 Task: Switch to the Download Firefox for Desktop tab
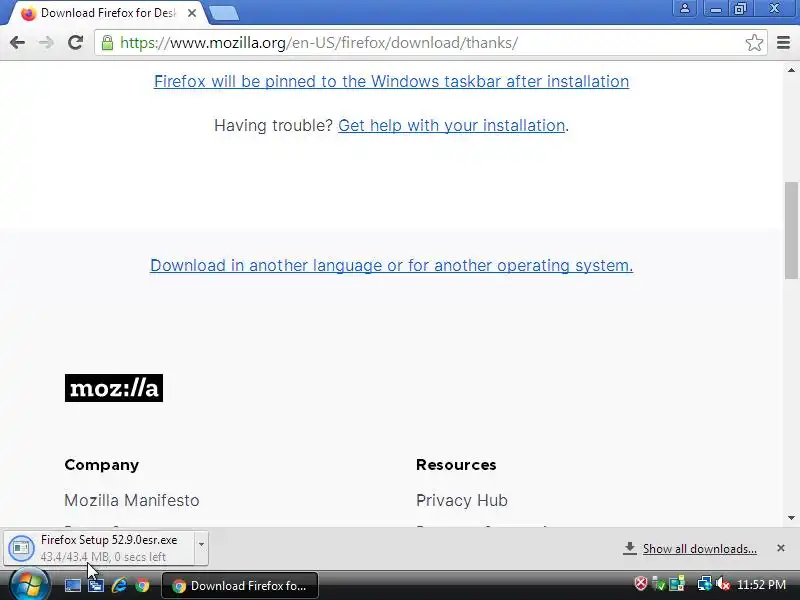point(107,13)
